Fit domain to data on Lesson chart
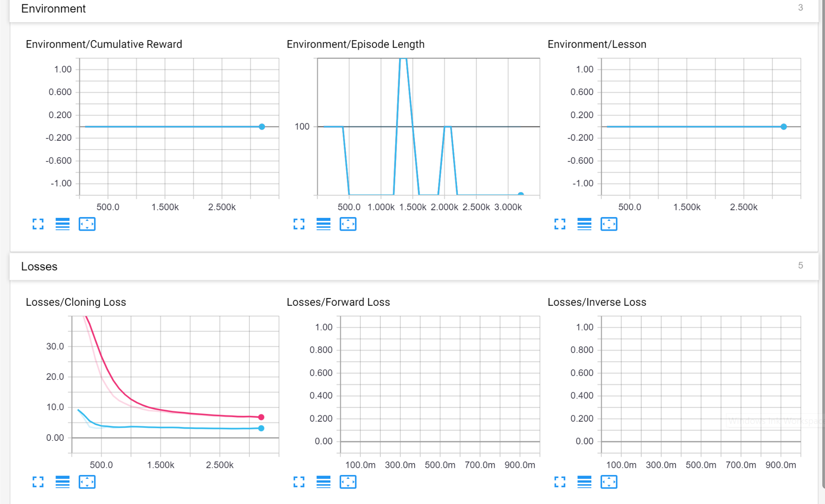825x504 pixels. coord(609,224)
